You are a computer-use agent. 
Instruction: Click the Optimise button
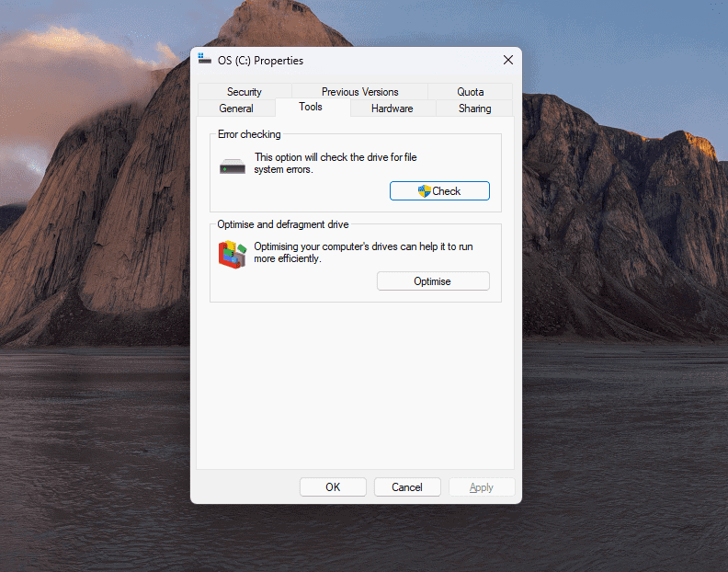pyautogui.click(x=433, y=281)
